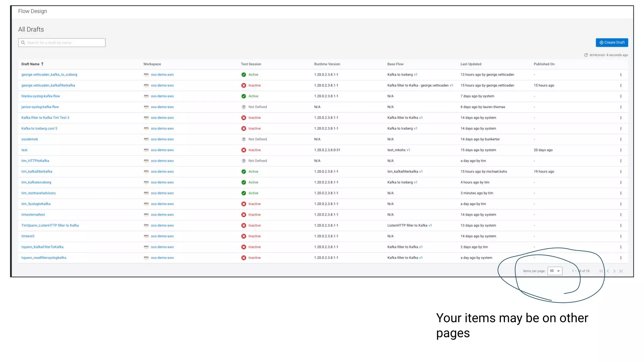Click the Draft Name sort arrow
The height and width of the screenshot is (362, 644).
point(42,64)
